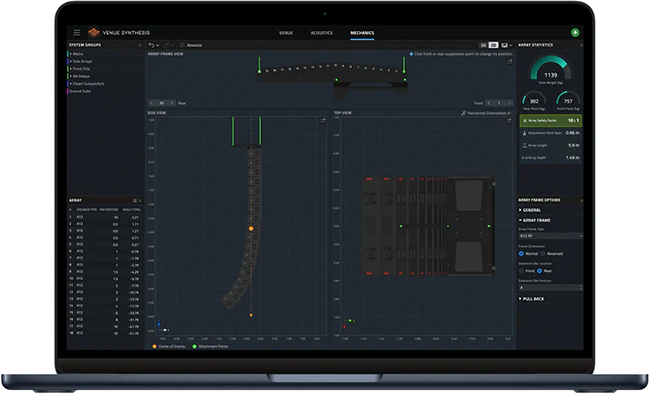Expand the Pull Back section
This screenshot has width=650, height=394.
pyautogui.click(x=531, y=299)
